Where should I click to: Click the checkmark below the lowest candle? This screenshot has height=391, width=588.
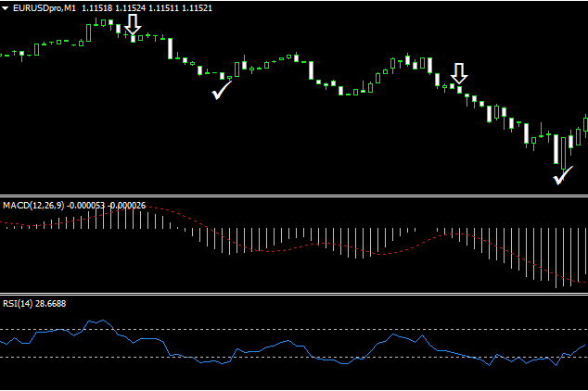point(562,175)
